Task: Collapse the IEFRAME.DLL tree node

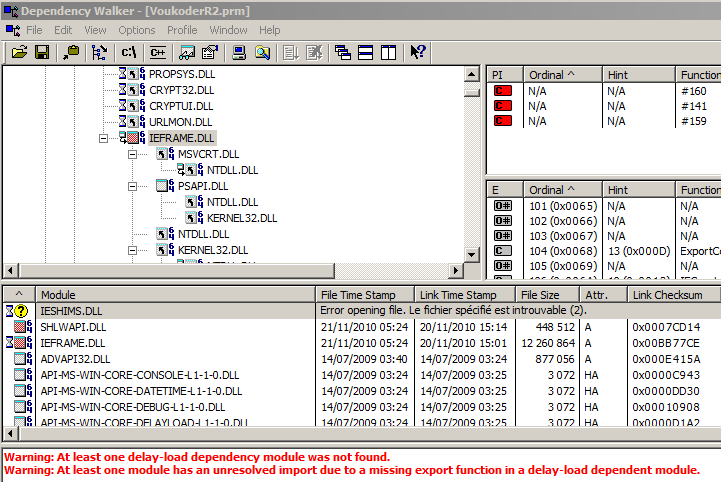Action: point(104,138)
